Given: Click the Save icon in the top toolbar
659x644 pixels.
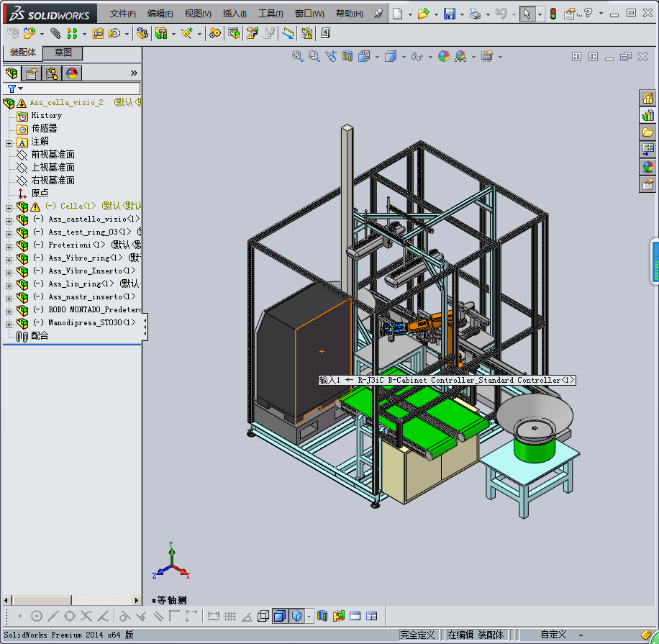Looking at the screenshot, I should (449, 14).
